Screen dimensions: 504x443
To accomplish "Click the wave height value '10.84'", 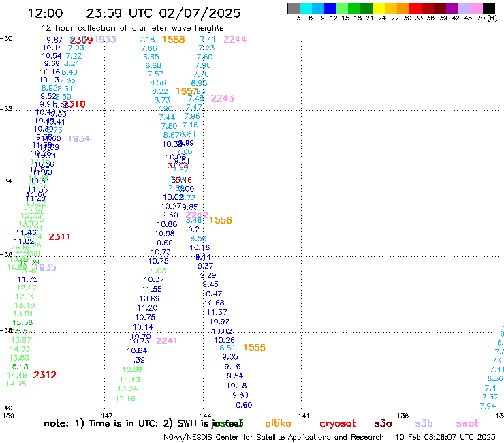I will click(137, 351).
